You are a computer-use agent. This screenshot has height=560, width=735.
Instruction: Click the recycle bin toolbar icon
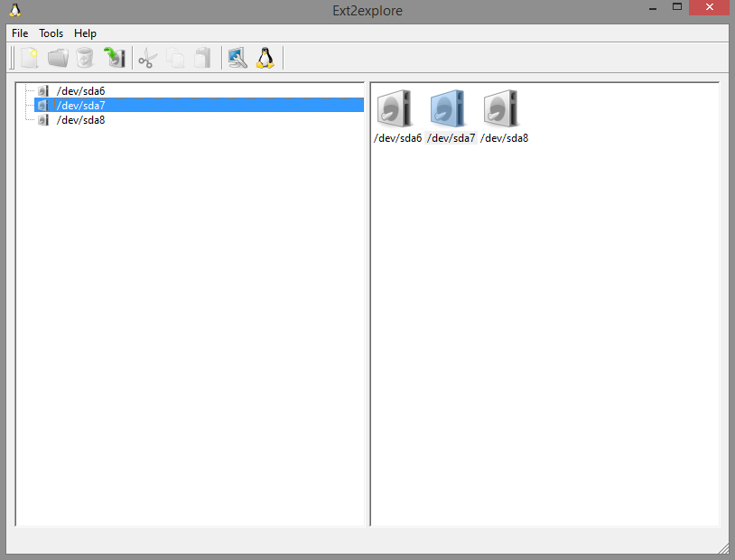(85, 58)
